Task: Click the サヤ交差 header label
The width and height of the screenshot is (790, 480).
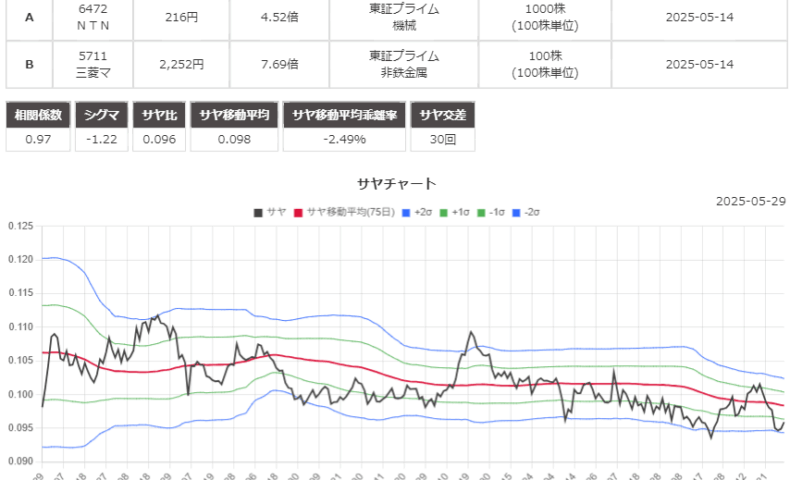Action: pyautogui.click(x=443, y=115)
